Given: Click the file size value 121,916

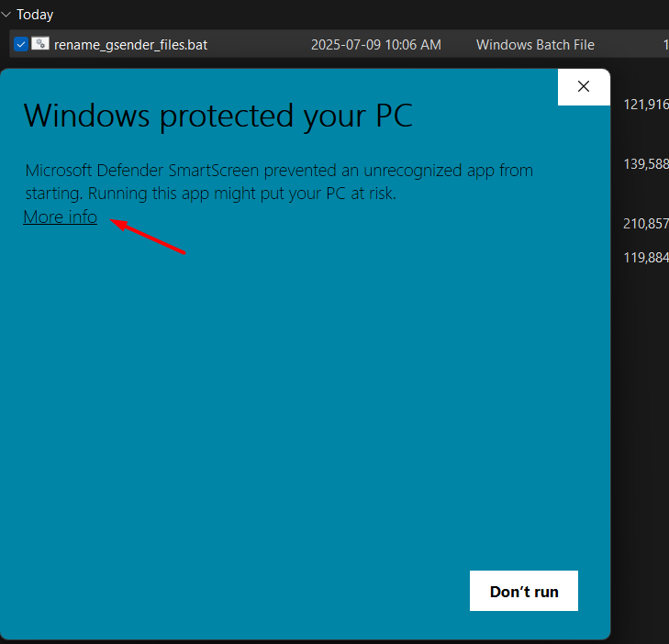Looking at the screenshot, I should click(646, 105).
